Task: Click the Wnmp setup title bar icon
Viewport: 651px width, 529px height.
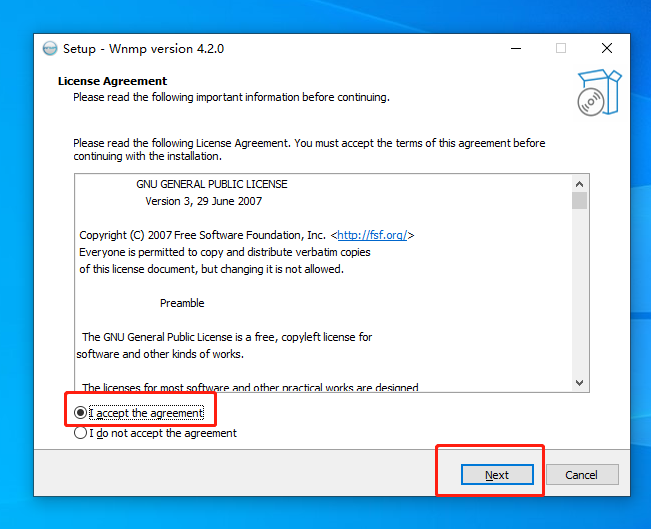Action: (50, 49)
